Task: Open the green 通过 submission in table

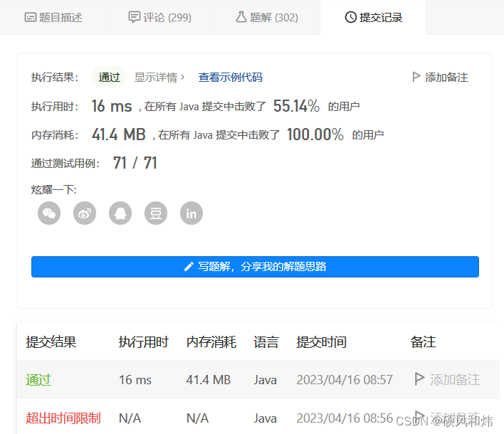Action: [38, 380]
